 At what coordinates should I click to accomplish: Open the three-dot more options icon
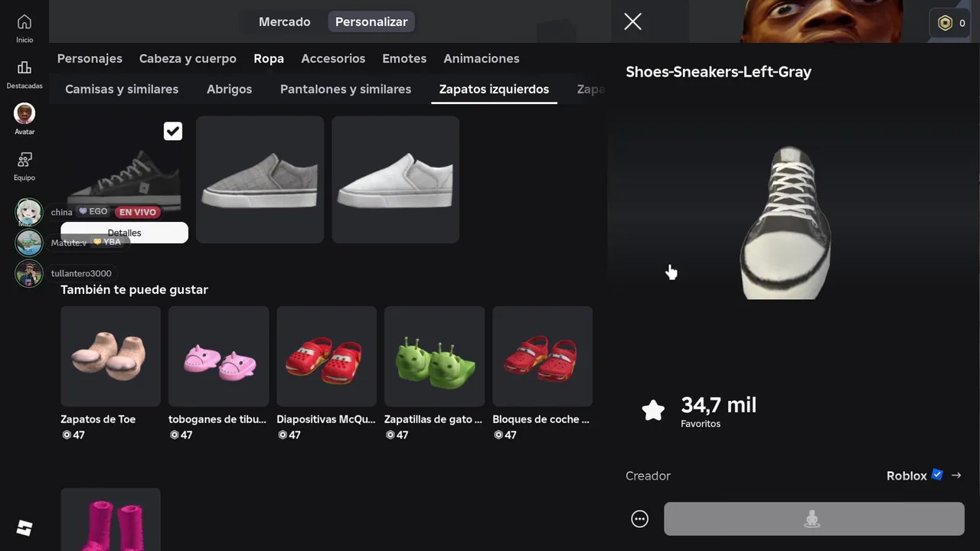(639, 520)
